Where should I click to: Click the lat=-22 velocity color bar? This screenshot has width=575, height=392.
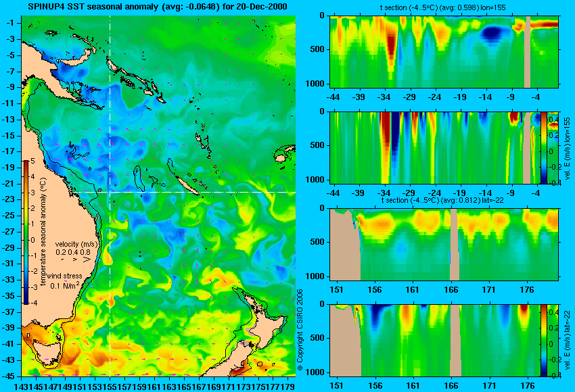pos(543,341)
